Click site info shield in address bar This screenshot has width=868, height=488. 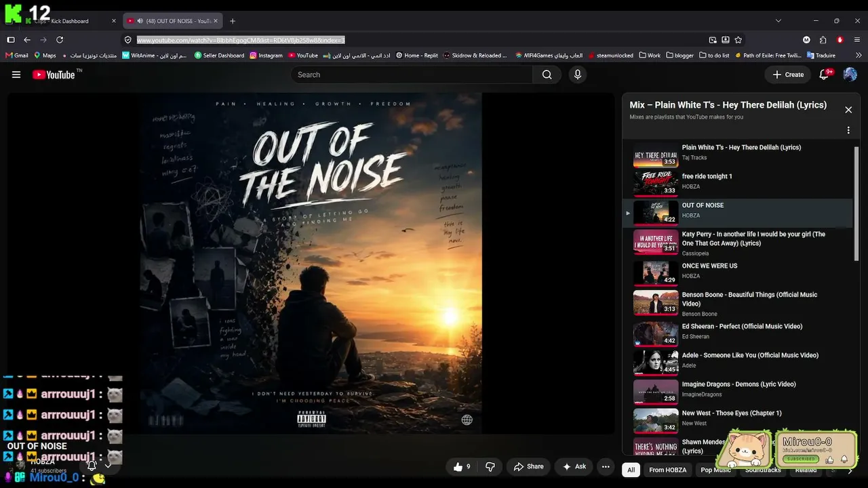tap(127, 40)
